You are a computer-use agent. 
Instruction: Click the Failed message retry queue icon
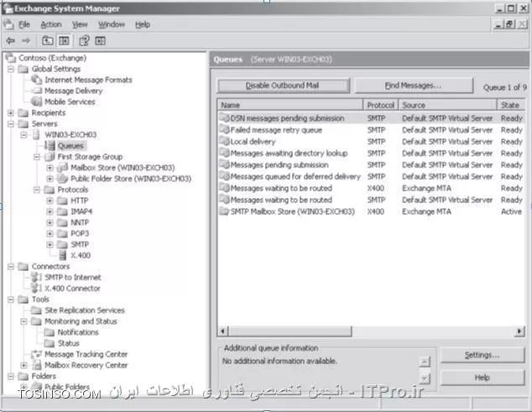point(224,129)
